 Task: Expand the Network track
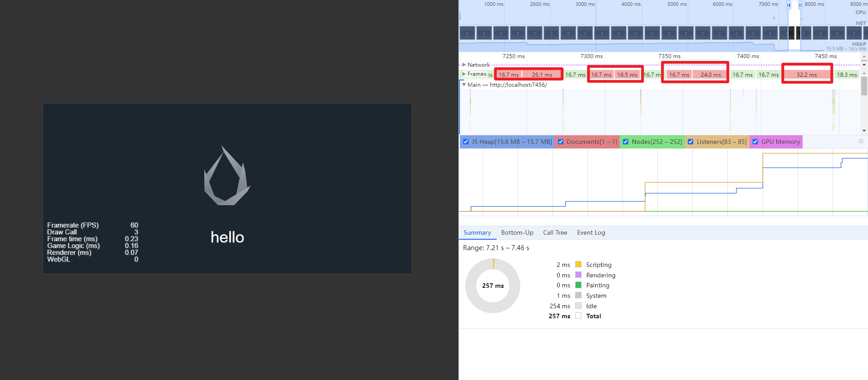click(464, 65)
